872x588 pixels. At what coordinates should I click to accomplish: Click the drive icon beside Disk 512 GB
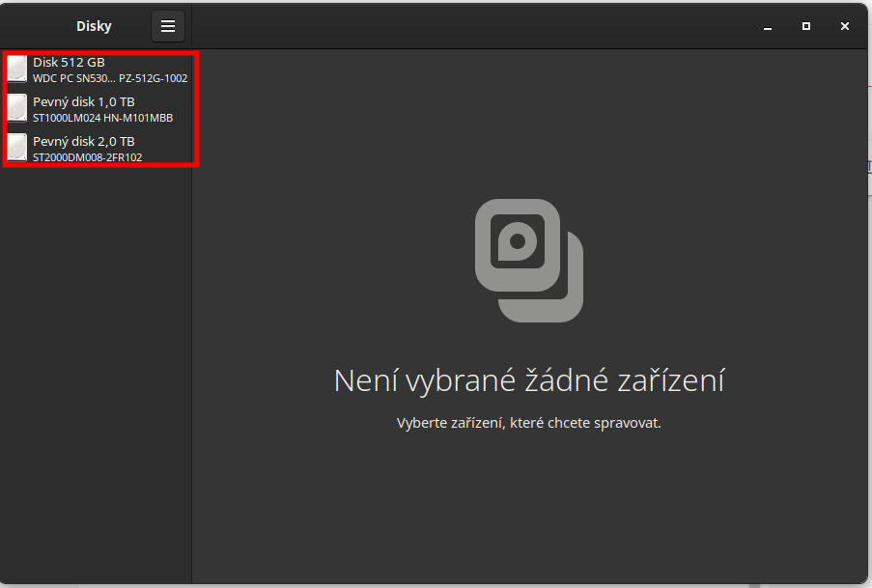point(16,69)
